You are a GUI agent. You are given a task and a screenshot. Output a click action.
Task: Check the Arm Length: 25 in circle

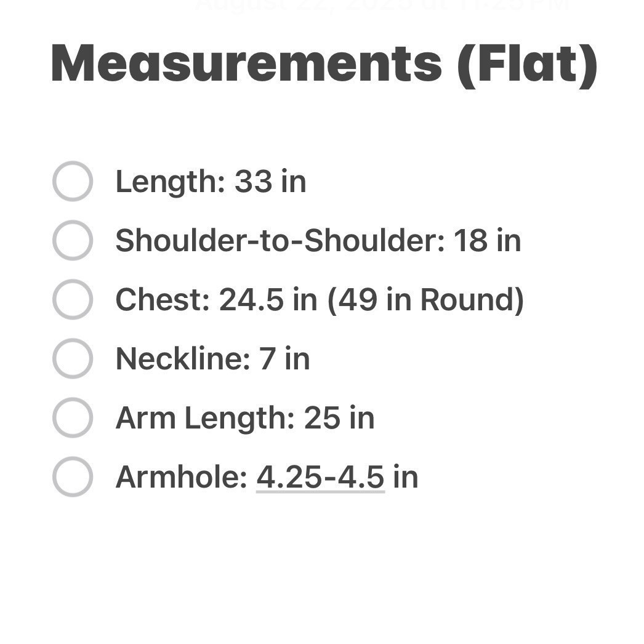tap(72, 418)
